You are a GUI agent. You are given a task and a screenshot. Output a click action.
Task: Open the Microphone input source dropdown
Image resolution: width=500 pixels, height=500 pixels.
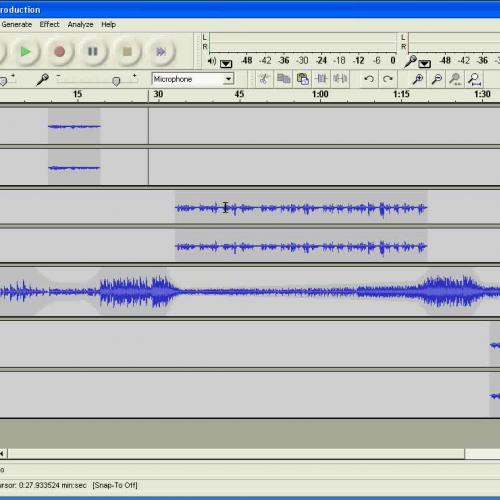coord(193,79)
